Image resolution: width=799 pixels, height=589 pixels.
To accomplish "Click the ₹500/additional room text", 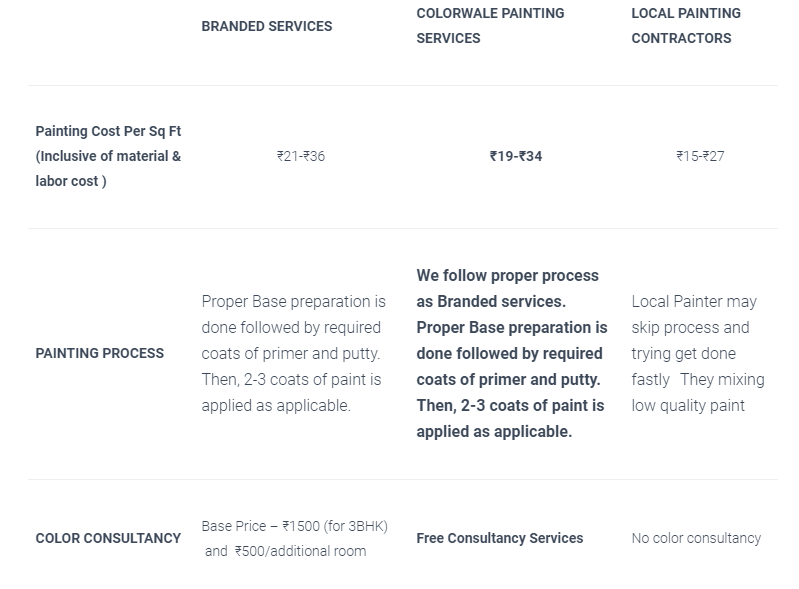I will pos(300,551).
